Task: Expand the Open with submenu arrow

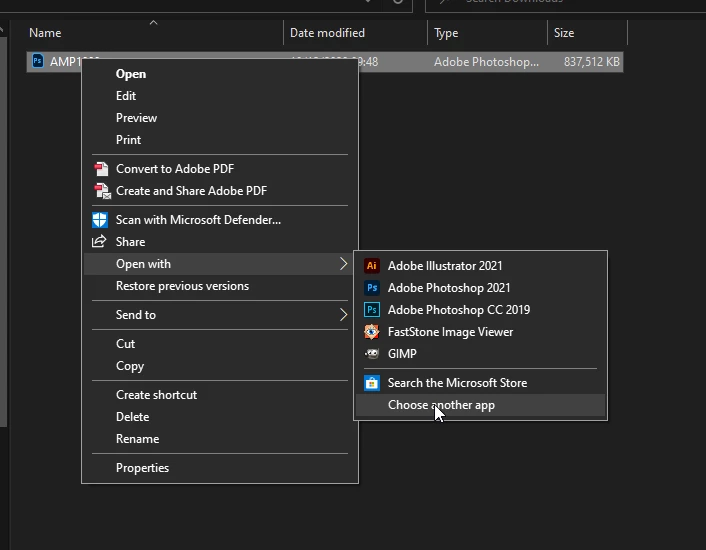Action: (343, 264)
